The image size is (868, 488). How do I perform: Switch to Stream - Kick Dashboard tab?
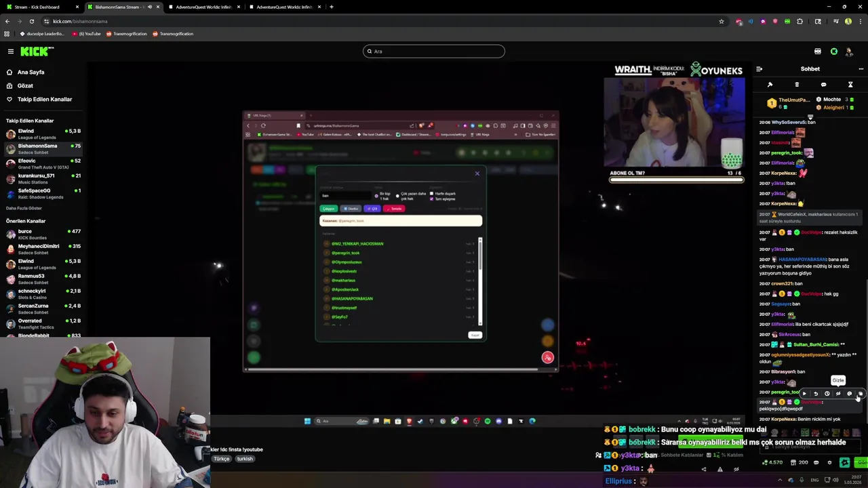41,7
